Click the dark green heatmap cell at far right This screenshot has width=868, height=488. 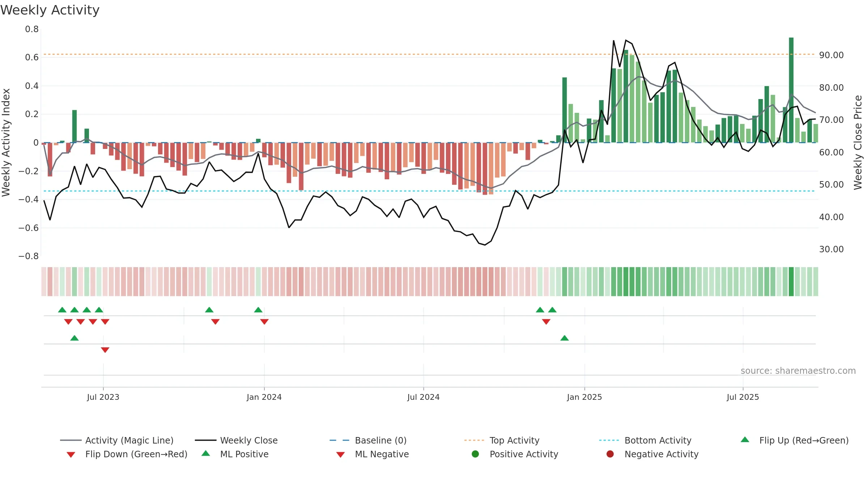pyautogui.click(x=791, y=282)
